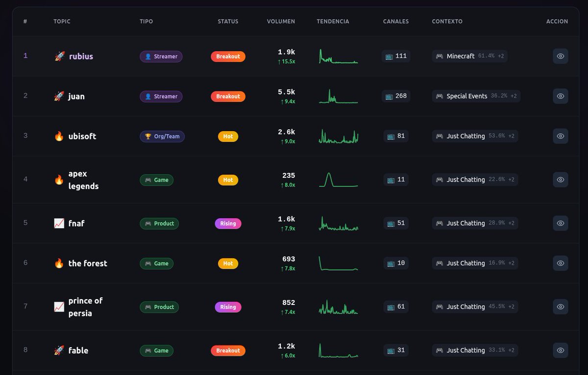Click the fire icon next to the forest

click(58, 263)
